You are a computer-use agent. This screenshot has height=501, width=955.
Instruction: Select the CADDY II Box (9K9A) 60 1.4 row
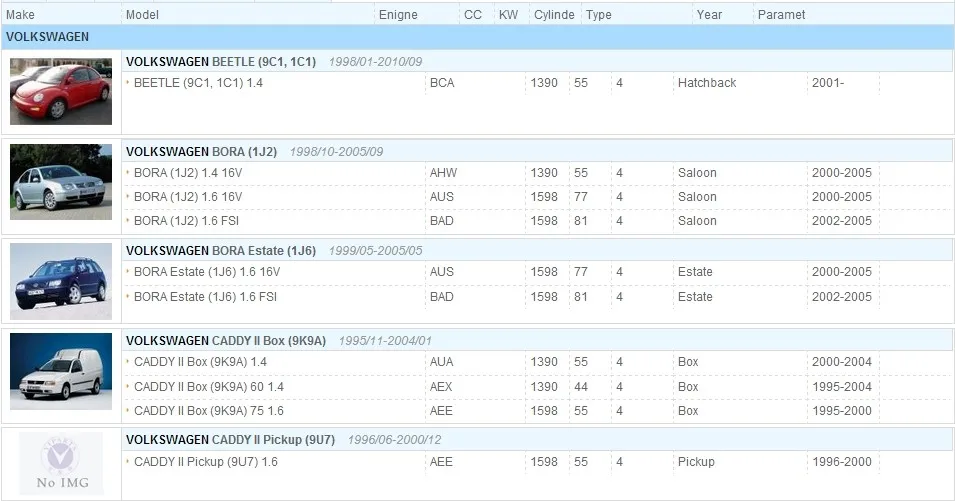538,387
